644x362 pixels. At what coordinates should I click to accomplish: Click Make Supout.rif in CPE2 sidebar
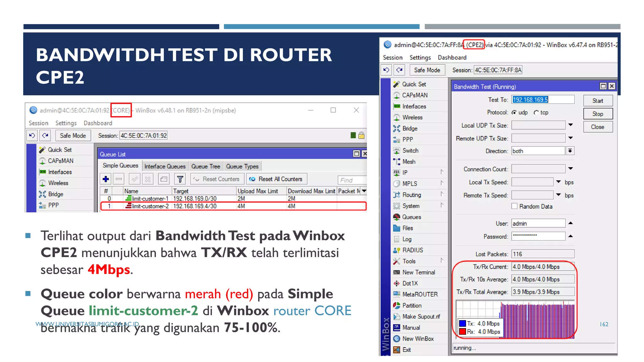[421, 317]
